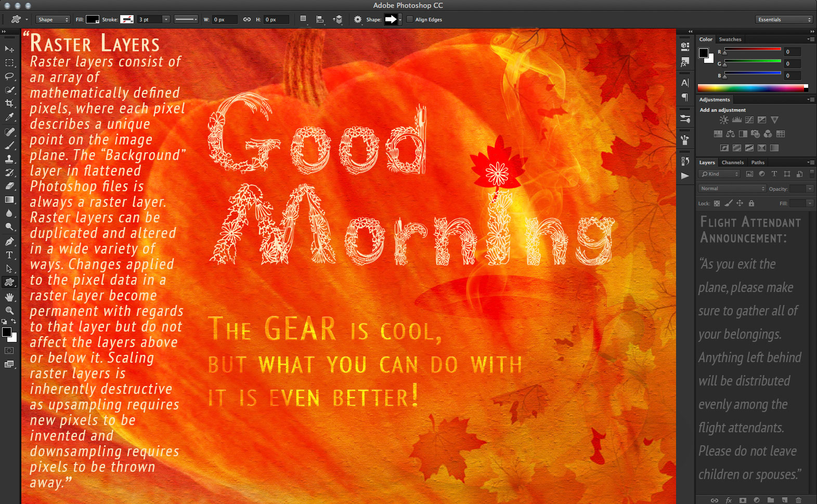The height and width of the screenshot is (504, 817).
Task: Open the Character panel icon
Action: pos(685,83)
